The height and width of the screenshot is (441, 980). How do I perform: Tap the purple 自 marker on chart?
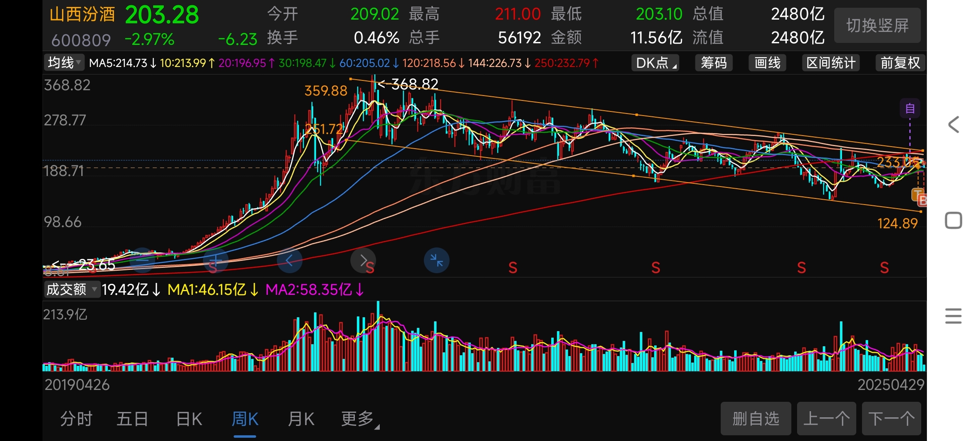(910, 108)
